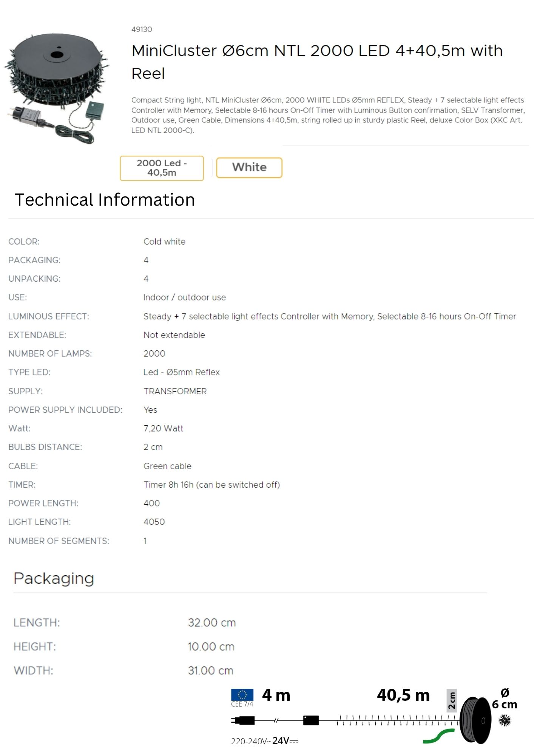Open the product reel photo
Screen dimensions: 534x756
tap(57, 88)
